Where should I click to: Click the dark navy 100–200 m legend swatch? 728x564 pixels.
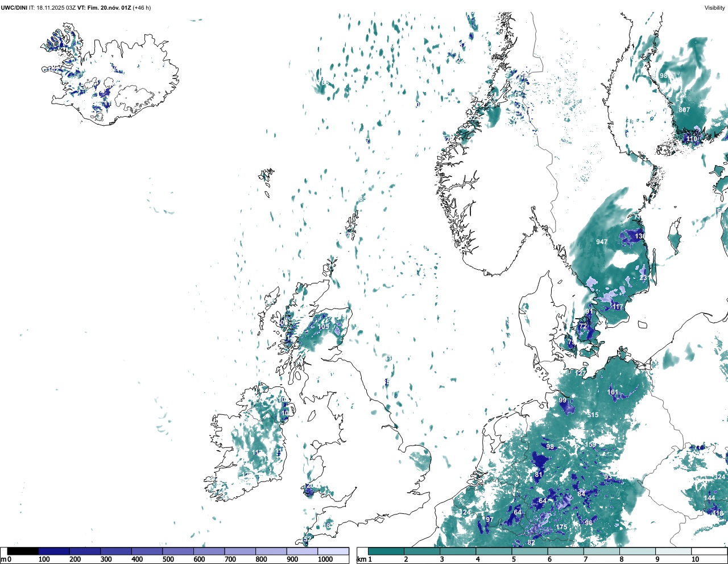click(x=54, y=551)
